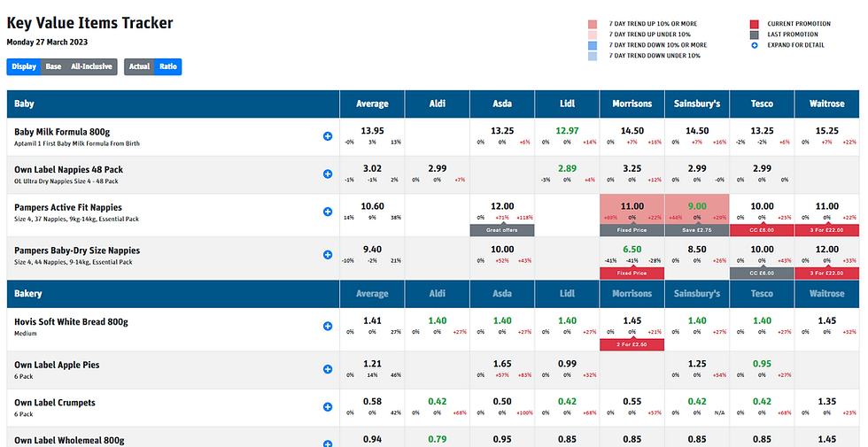Expand details for Baby Milk Formula 800g
This screenshot has width=868, height=447.
click(x=328, y=136)
